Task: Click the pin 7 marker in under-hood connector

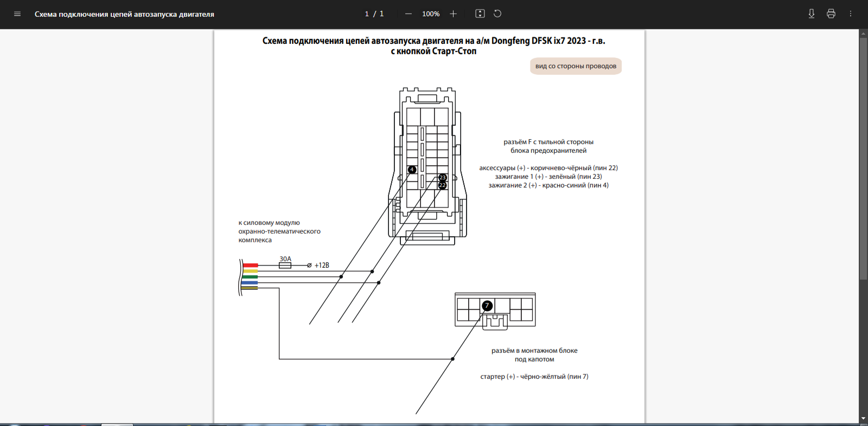Action: tap(487, 306)
